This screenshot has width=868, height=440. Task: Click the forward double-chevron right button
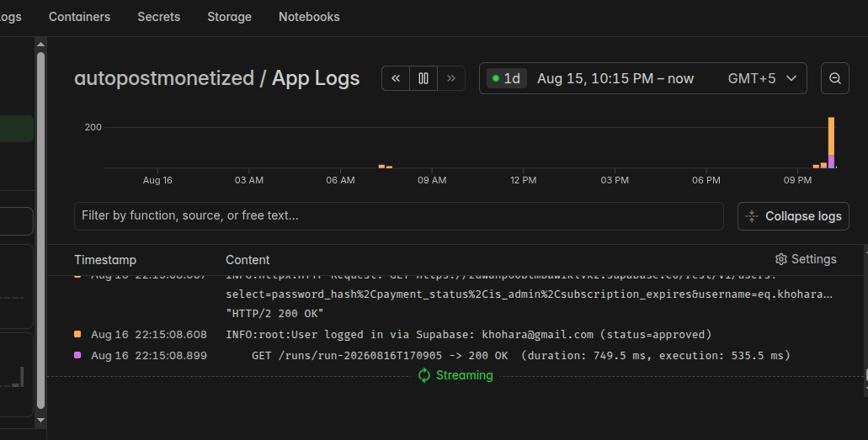[451, 78]
